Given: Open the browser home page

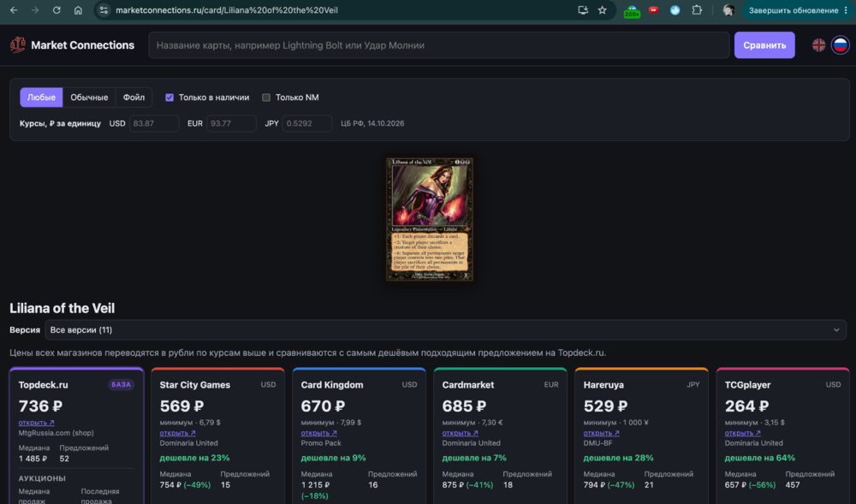Looking at the screenshot, I should pos(78,10).
